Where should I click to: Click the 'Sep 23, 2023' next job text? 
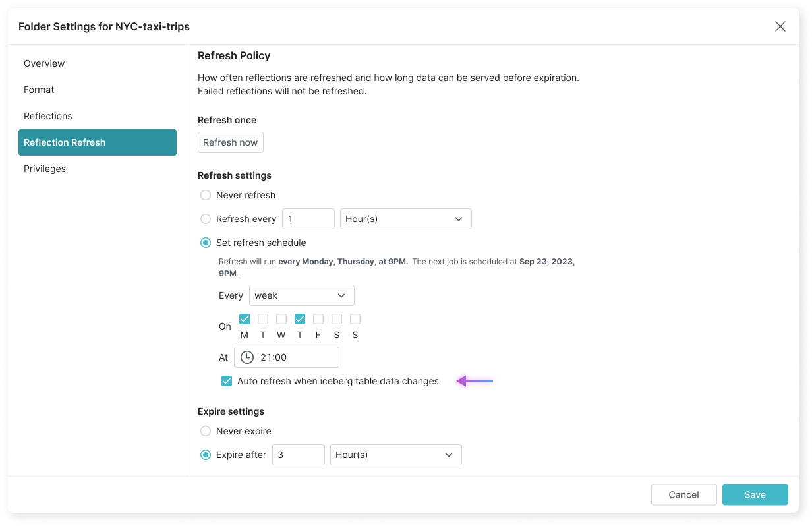point(546,262)
